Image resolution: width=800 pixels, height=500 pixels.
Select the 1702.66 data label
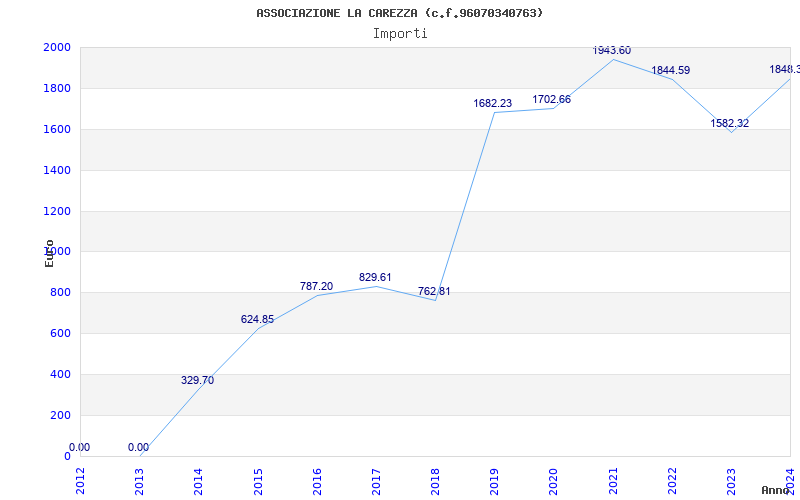coord(552,99)
